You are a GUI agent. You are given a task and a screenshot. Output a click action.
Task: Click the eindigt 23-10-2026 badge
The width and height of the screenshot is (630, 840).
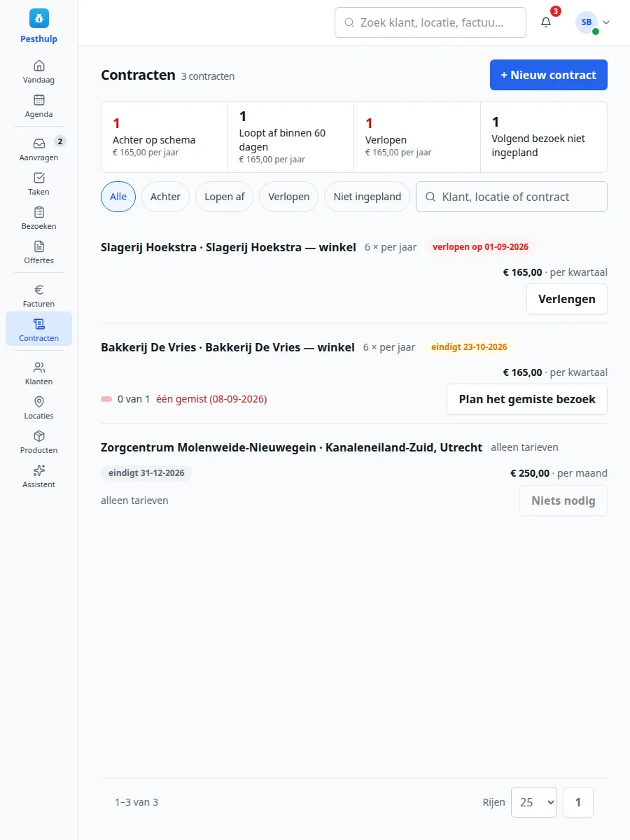point(469,347)
